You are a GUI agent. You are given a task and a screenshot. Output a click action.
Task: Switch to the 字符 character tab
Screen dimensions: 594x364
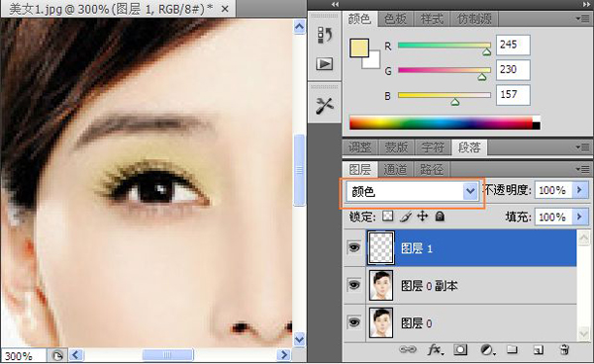point(433,147)
